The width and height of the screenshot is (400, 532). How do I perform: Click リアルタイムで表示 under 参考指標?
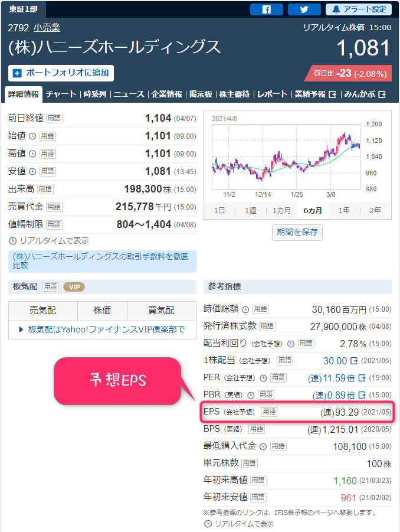coord(239,524)
